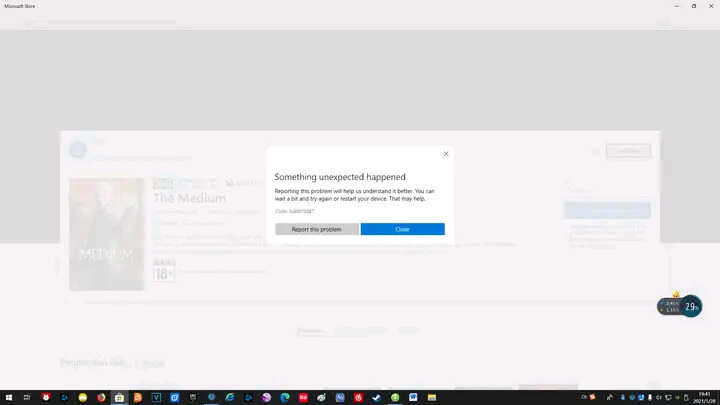Open File Explorer from the taskbar
This screenshot has height=405, width=720.
tap(432, 397)
